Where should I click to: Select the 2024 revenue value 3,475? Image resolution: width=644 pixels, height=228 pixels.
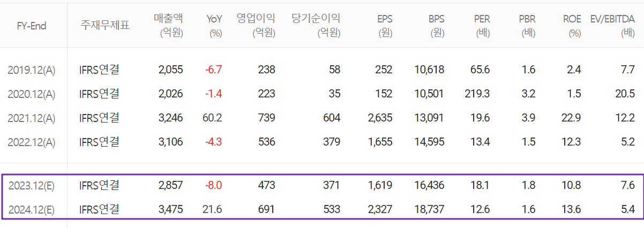click(171, 209)
